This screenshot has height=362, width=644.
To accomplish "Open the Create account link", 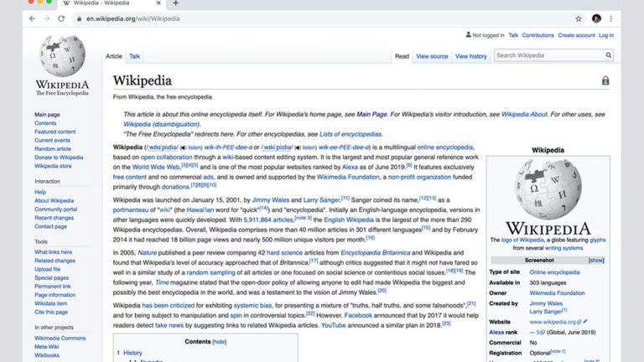I will click(576, 35).
